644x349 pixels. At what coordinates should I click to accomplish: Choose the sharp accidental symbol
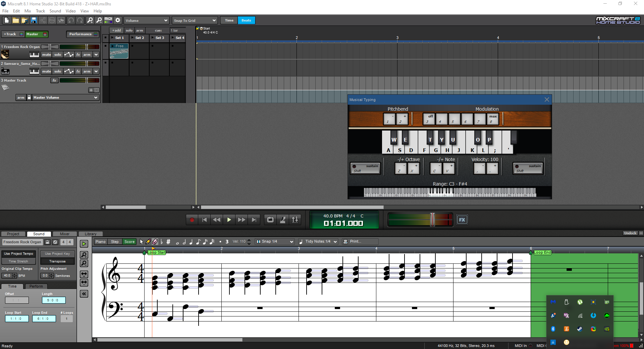pyautogui.click(x=168, y=242)
